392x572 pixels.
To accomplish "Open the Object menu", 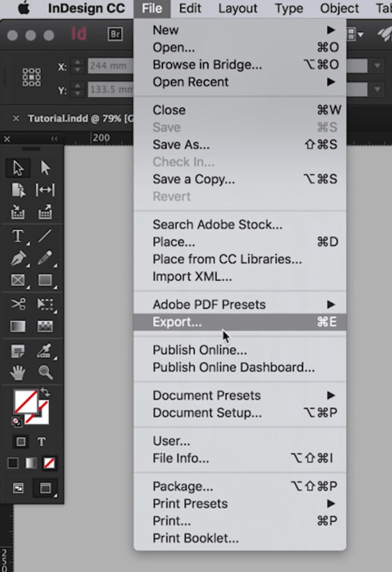I will pyautogui.click(x=339, y=8).
